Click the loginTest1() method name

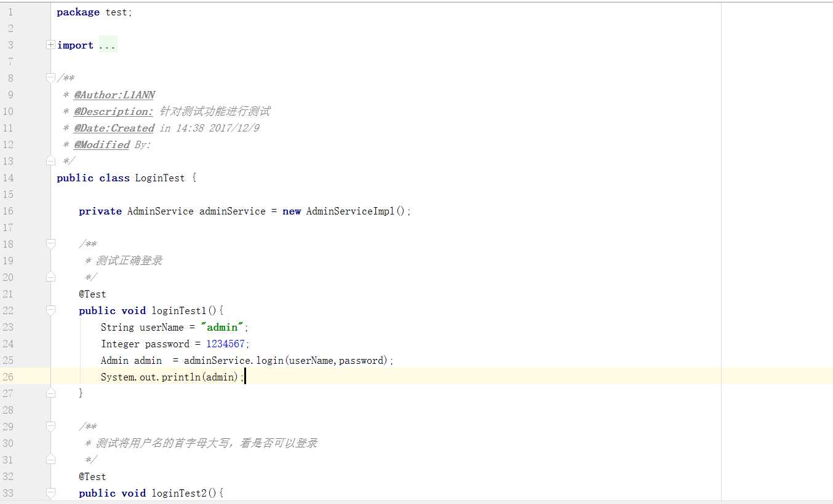pos(185,310)
